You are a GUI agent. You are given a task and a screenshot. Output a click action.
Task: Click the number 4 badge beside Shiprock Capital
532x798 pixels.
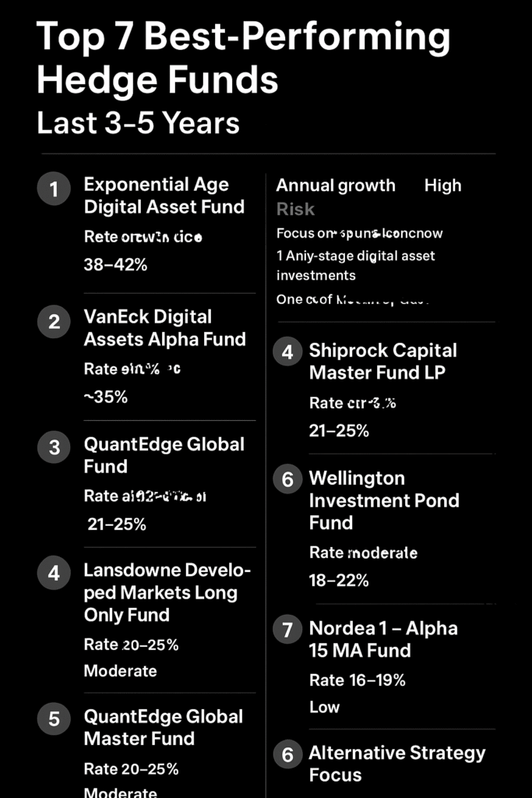pyautogui.click(x=287, y=352)
